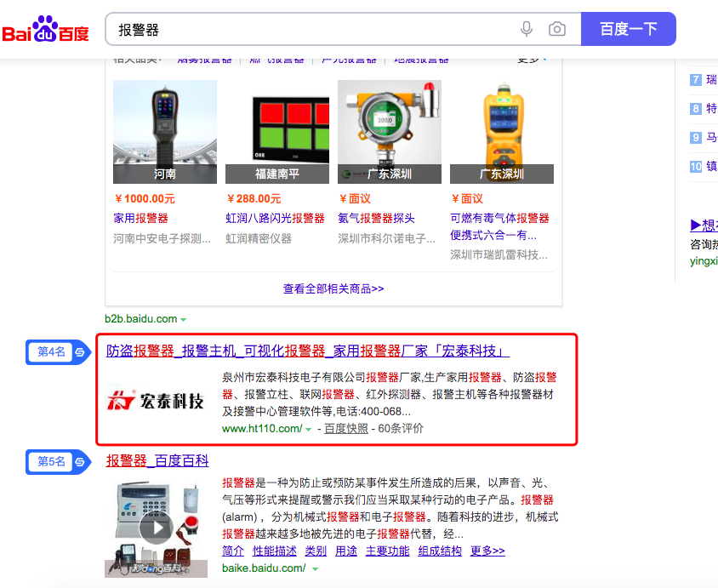Expand the baike.baidu.com dropdown arrow

(x=315, y=569)
